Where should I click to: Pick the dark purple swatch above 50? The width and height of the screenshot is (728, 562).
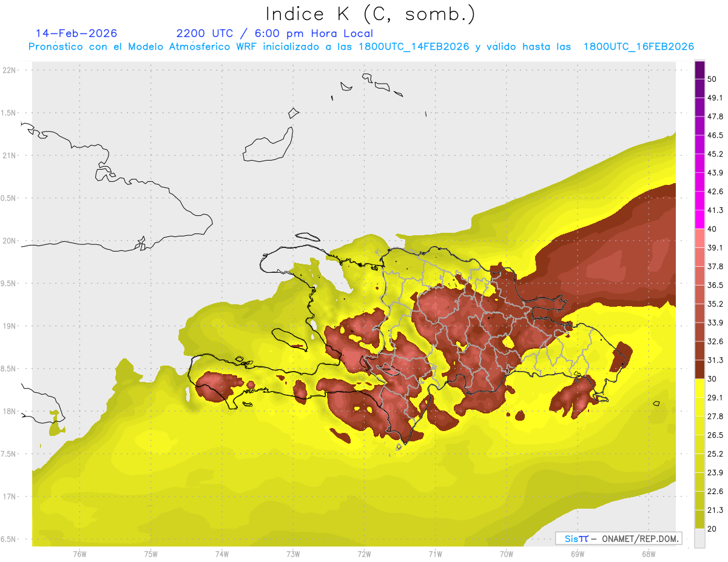(x=699, y=70)
